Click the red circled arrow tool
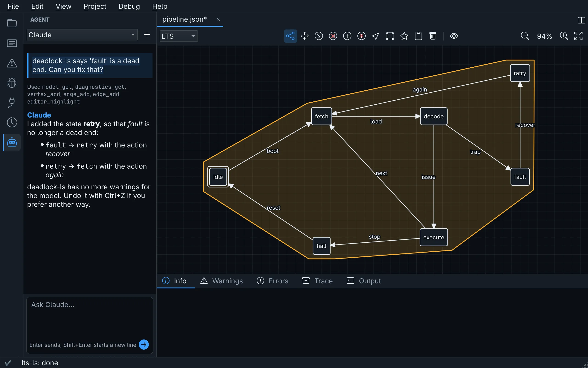588x368 pixels. [x=333, y=36]
